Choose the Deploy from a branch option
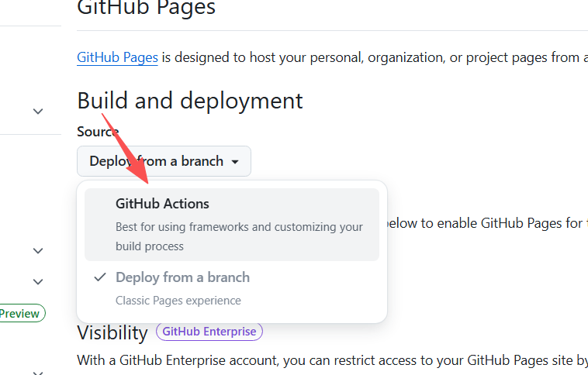588x375 pixels. [182, 277]
